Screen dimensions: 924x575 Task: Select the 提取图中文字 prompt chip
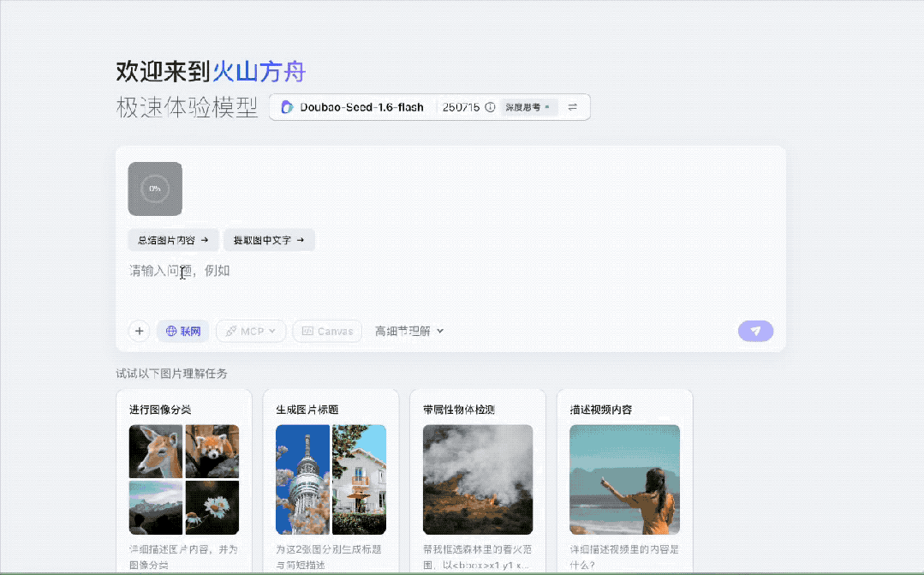(269, 240)
